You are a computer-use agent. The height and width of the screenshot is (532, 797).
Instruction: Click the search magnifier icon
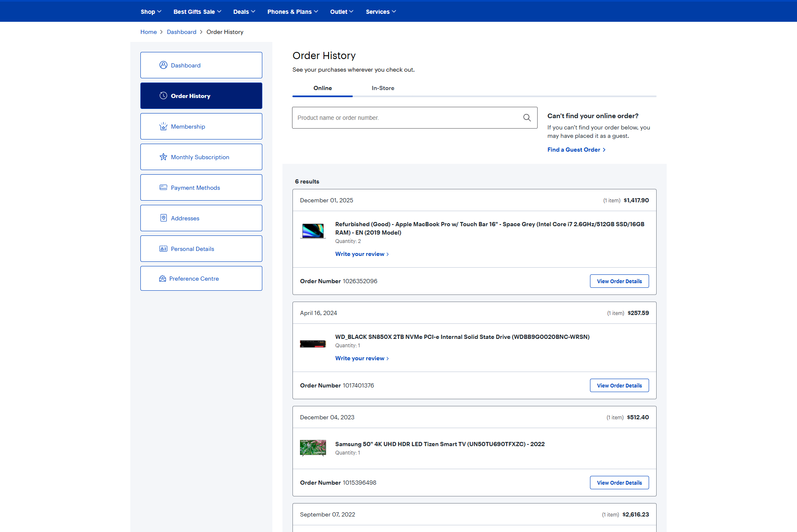click(x=527, y=118)
